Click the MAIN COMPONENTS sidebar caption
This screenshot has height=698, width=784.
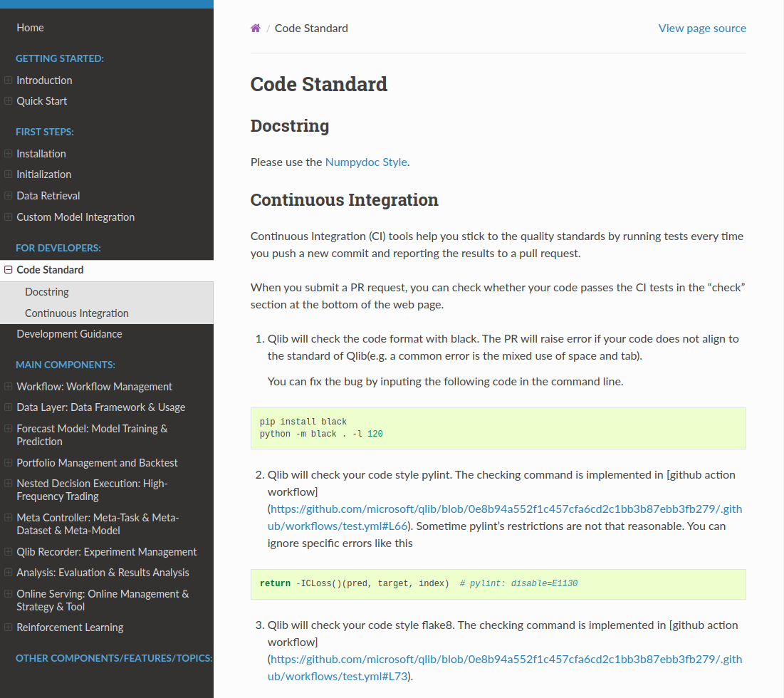point(65,365)
